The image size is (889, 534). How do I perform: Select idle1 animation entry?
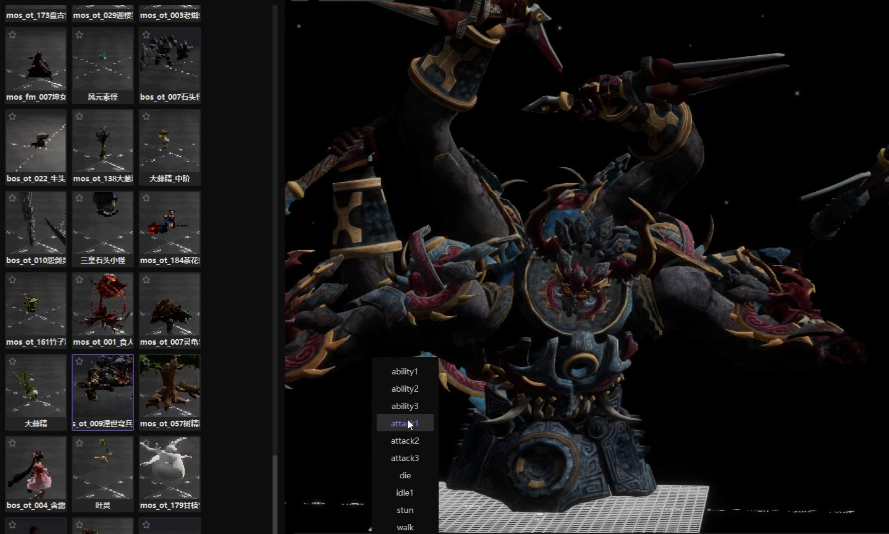pyautogui.click(x=405, y=493)
